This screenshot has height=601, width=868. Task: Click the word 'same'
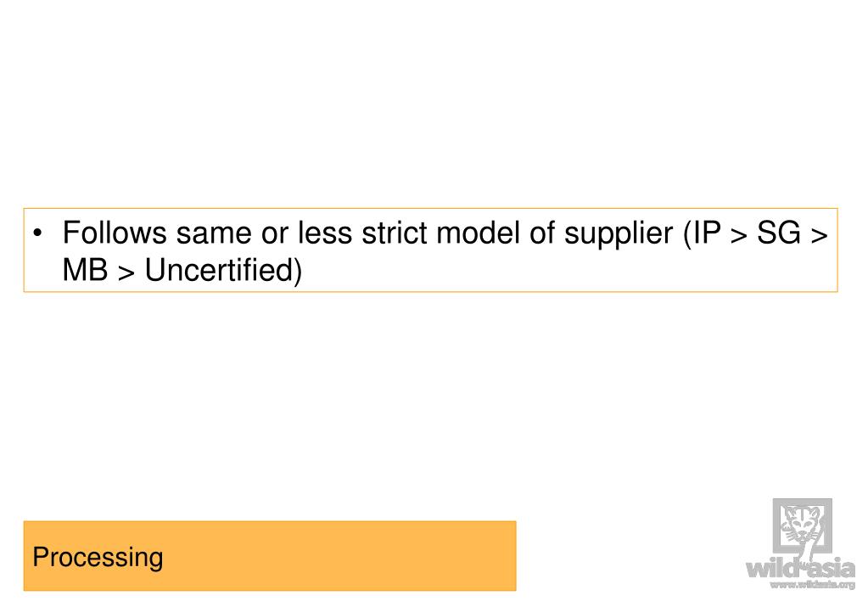(214, 233)
